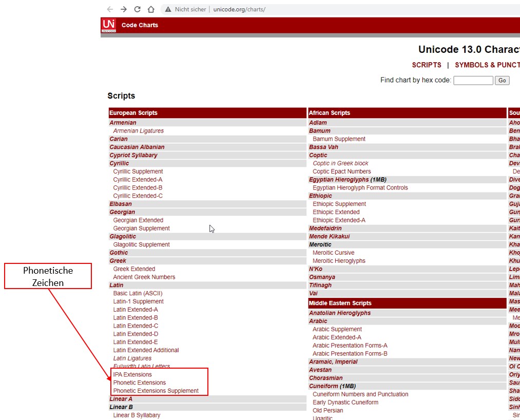Go to browser home page icon
Viewport: 520px width, 420px height.
(x=151, y=9)
